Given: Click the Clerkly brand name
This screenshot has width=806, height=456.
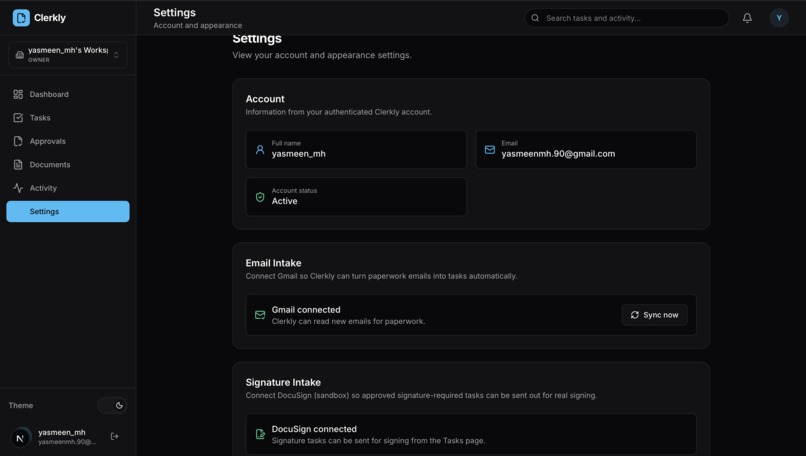Looking at the screenshot, I should click(50, 17).
